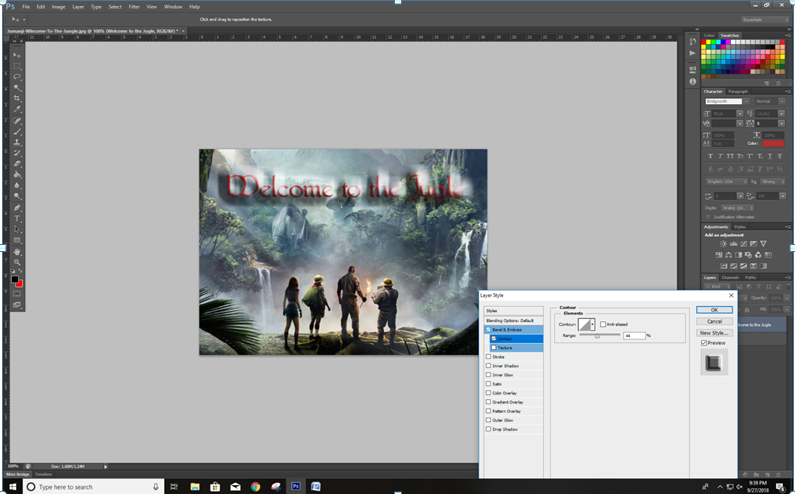Open the Layer menu

[78, 7]
